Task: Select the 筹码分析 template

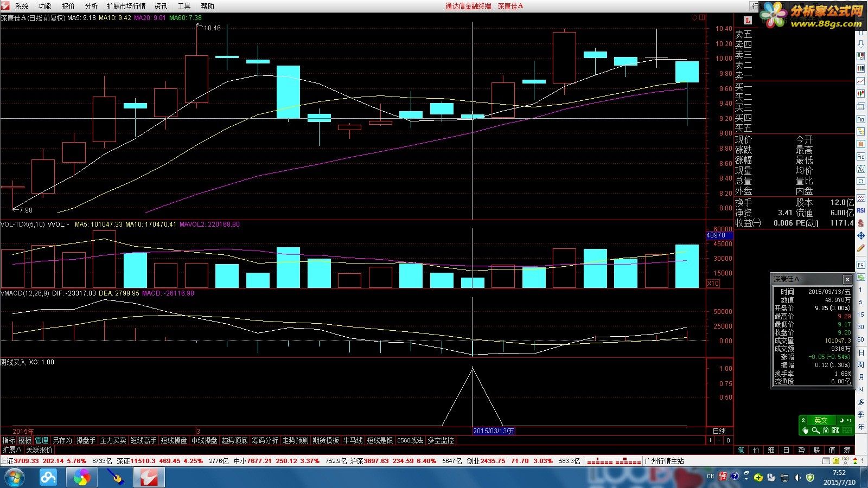Action: 265,441
